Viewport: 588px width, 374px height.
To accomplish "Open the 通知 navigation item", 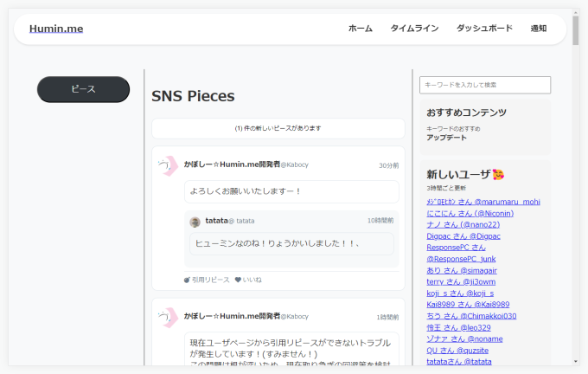I will (x=538, y=29).
